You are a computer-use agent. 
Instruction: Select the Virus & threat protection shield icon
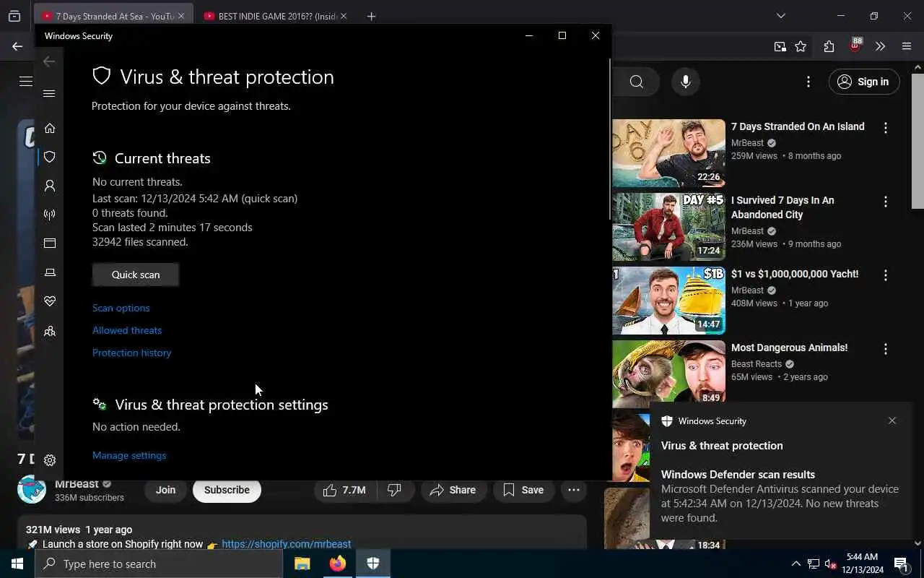[50, 157]
